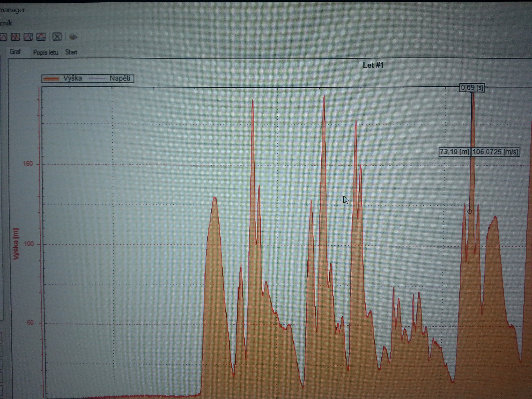Open the partially visible 'cník' menu

[x=6, y=23]
